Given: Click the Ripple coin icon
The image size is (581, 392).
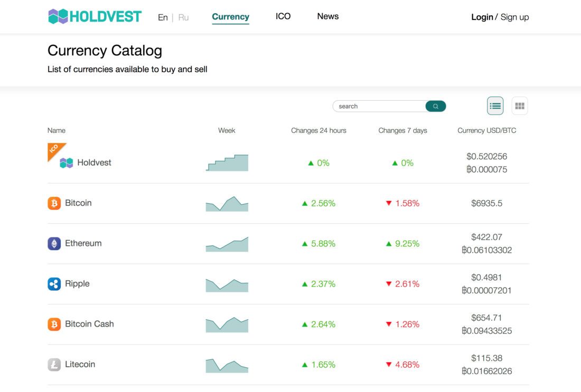Looking at the screenshot, I should point(54,284).
